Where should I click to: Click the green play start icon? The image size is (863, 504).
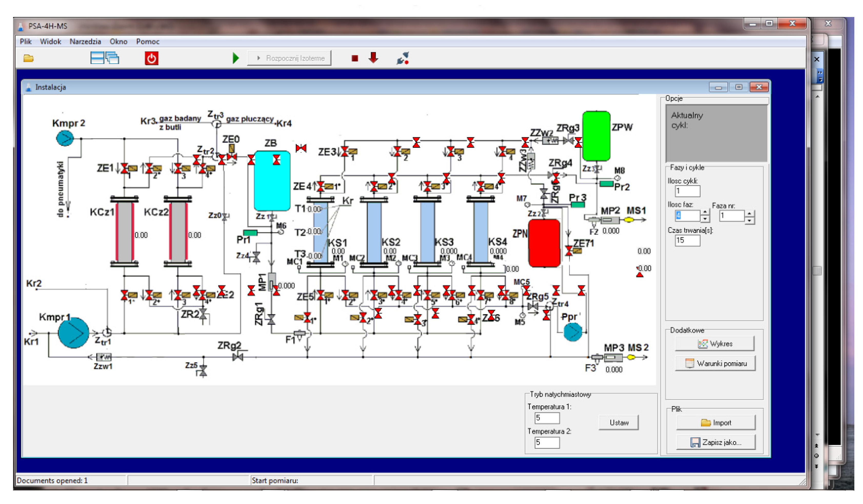(235, 58)
